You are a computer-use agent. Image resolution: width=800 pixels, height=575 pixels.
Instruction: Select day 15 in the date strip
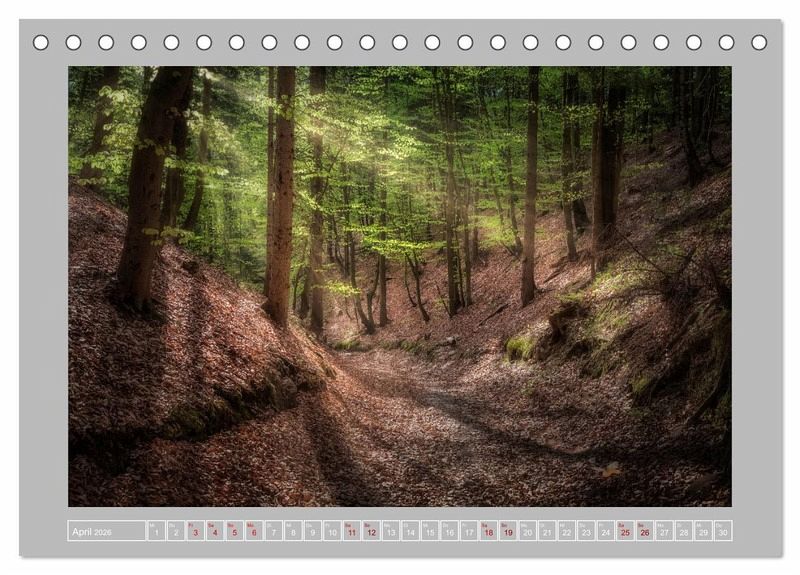[430, 531]
